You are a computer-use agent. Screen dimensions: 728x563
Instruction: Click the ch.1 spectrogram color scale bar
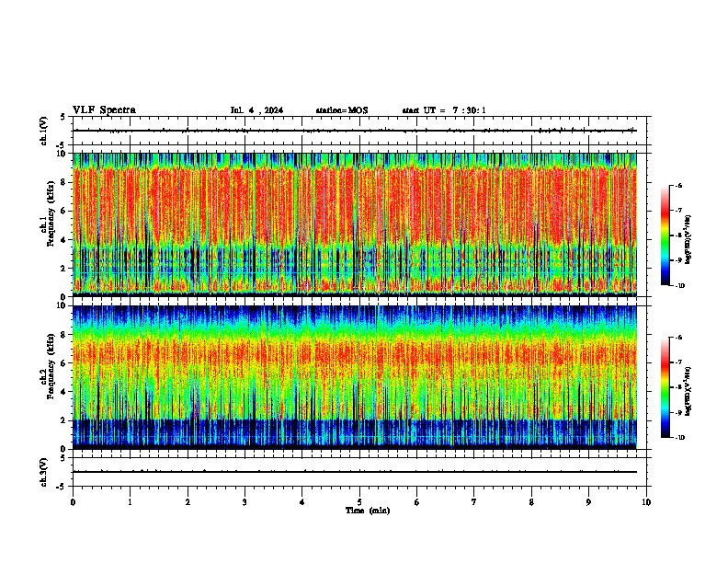[x=665, y=236]
